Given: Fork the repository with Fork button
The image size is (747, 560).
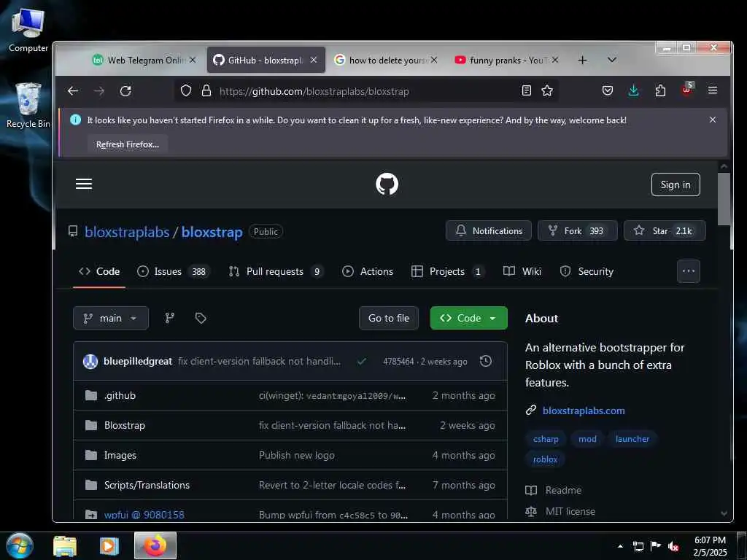Looking at the screenshot, I should [578, 231].
